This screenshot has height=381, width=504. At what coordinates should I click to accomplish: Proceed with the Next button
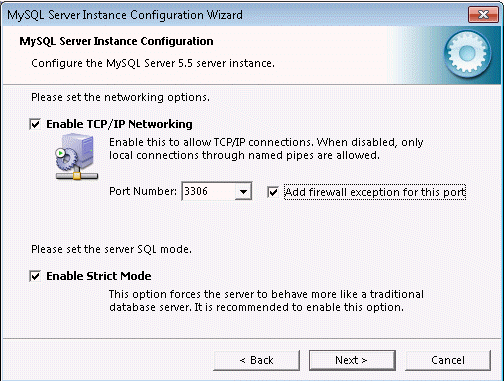tap(352, 360)
